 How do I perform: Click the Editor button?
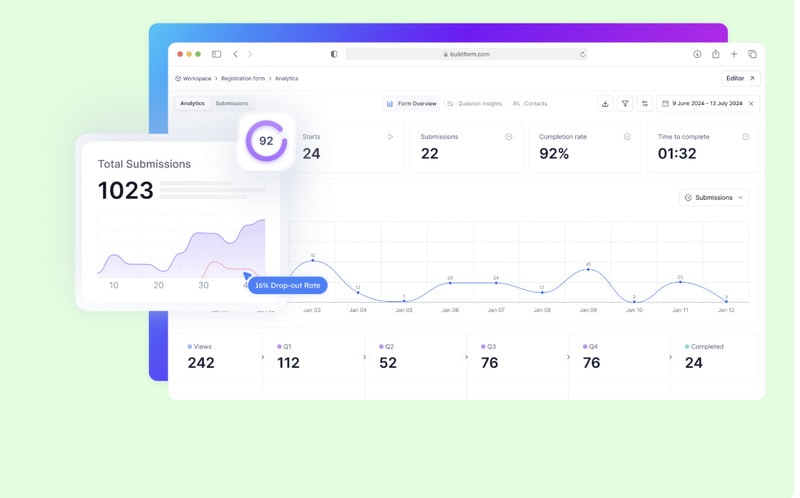click(x=740, y=78)
